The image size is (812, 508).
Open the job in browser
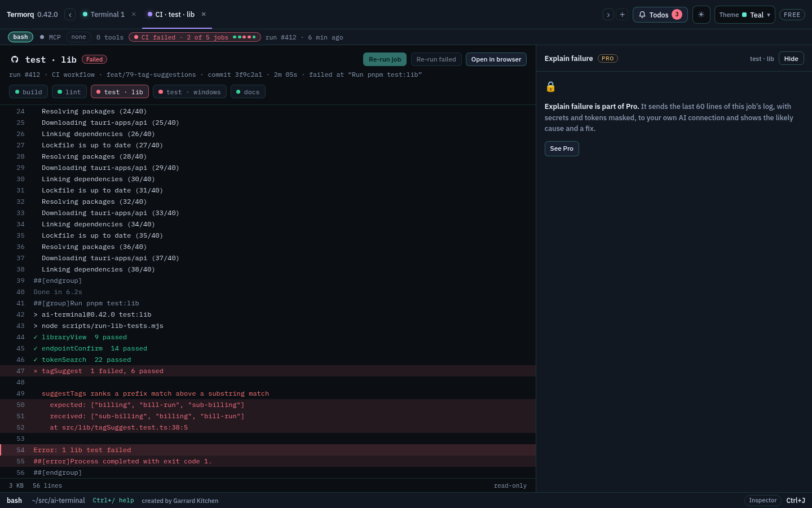pos(496,59)
